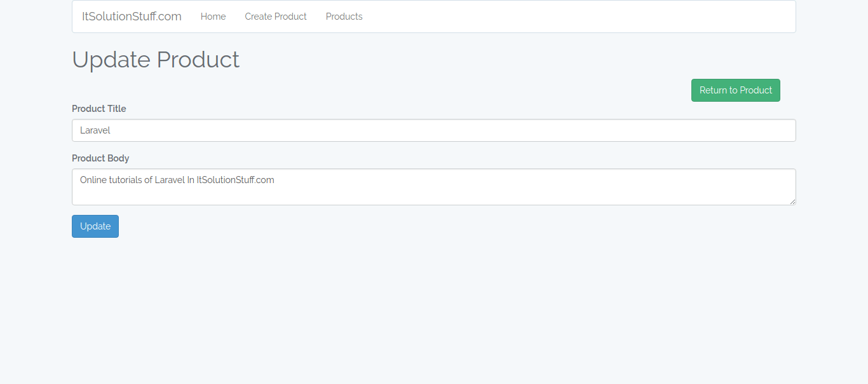Click the Product Body label
The width and height of the screenshot is (868, 384).
(x=100, y=158)
